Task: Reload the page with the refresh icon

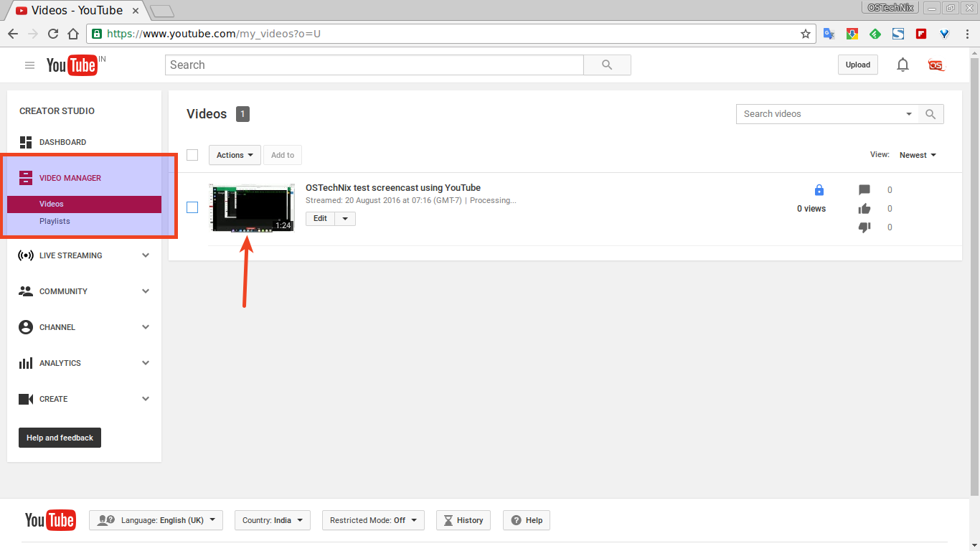Action: (x=53, y=34)
